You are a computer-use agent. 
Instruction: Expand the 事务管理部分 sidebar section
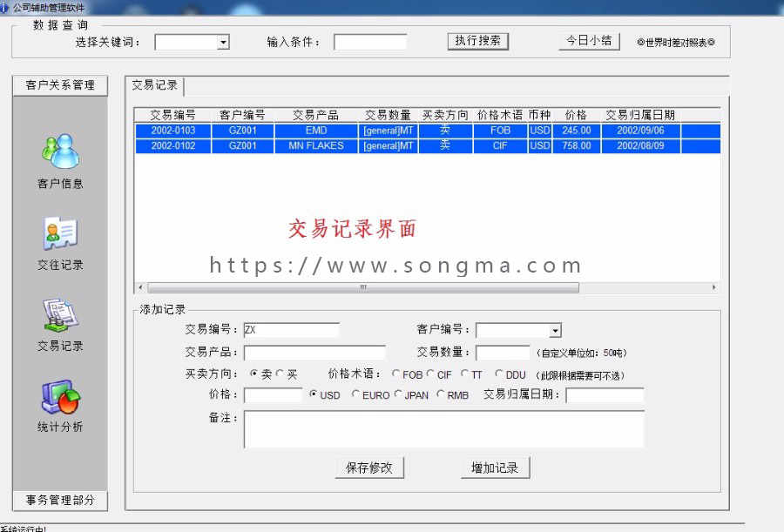60,500
